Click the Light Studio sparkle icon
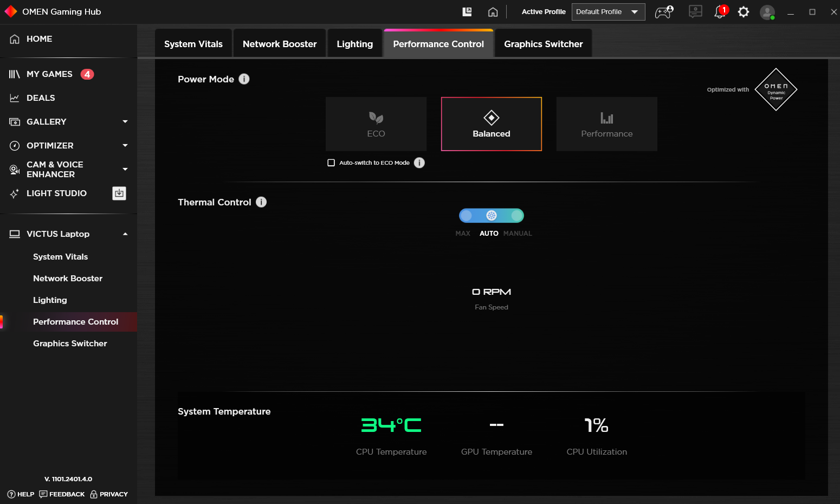 [x=15, y=193]
